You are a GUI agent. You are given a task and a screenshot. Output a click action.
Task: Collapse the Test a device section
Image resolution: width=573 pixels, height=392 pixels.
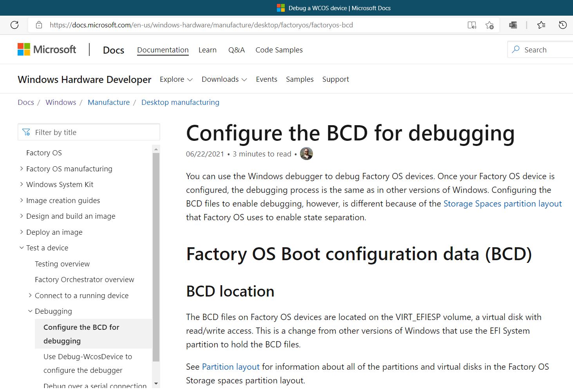coord(22,248)
